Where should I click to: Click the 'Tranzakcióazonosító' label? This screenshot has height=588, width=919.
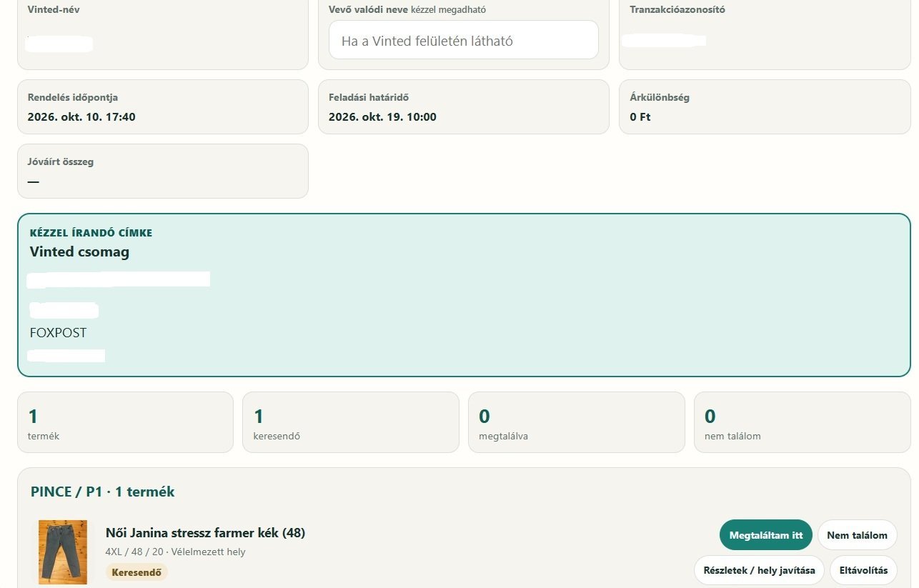pos(677,10)
